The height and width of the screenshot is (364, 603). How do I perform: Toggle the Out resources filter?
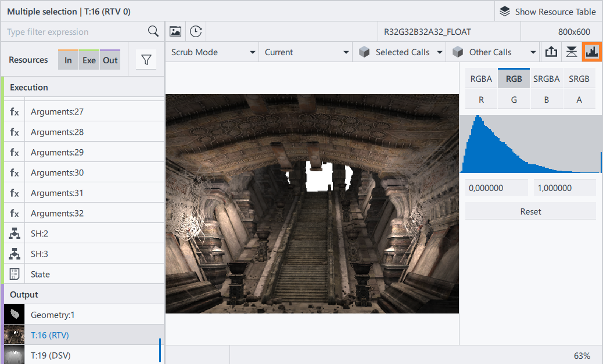point(110,60)
